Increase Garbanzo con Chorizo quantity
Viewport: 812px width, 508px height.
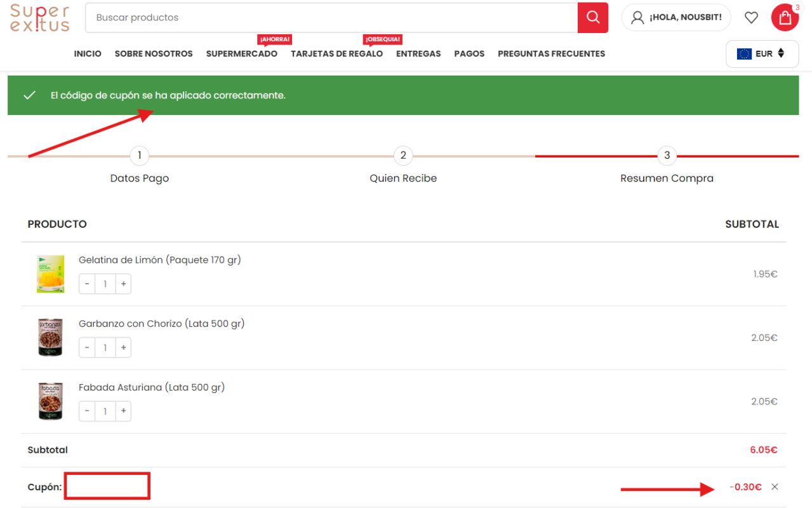pos(123,347)
